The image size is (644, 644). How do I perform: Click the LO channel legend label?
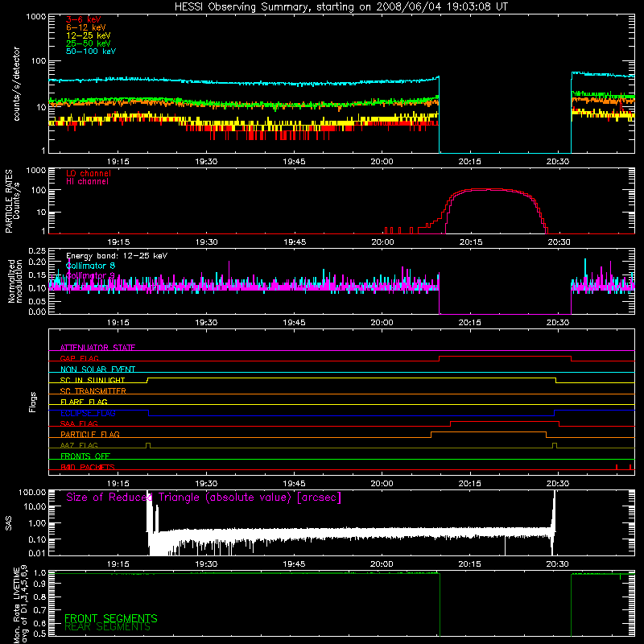pyautogui.click(x=89, y=173)
